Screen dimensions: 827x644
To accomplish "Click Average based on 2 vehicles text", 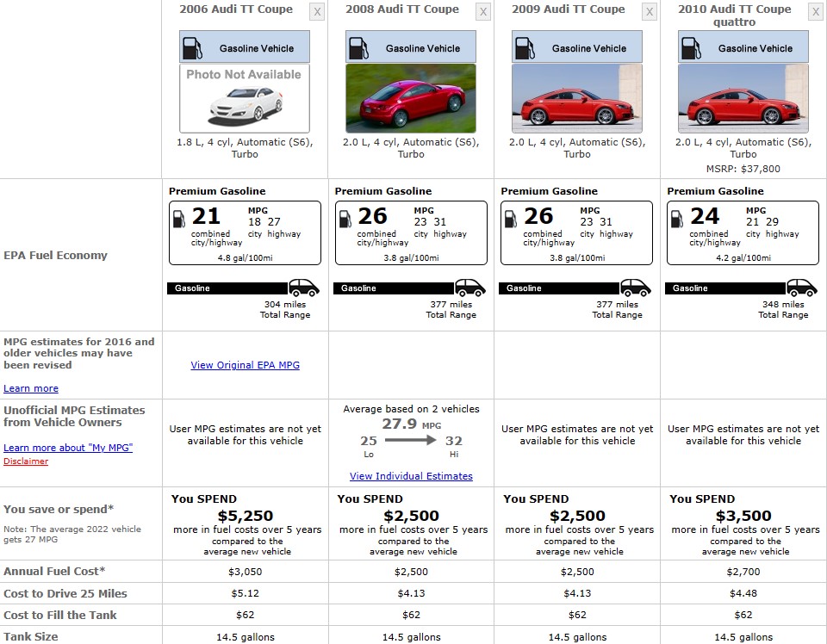I will click(412, 409).
